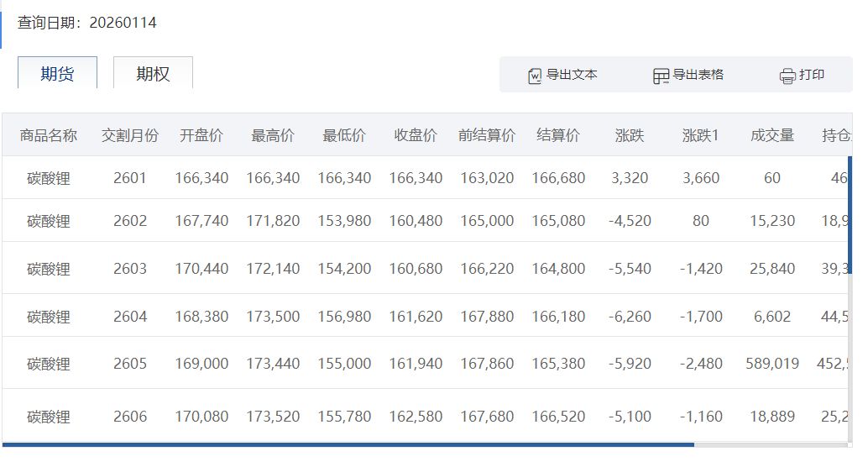Click the 查询日期 20260114 text
Screen dimensions: 868x467
(87, 23)
